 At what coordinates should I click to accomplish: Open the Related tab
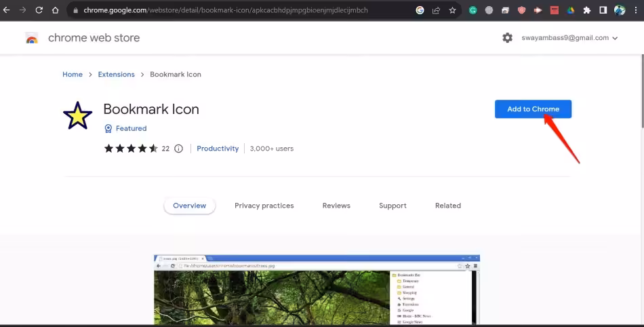click(448, 206)
